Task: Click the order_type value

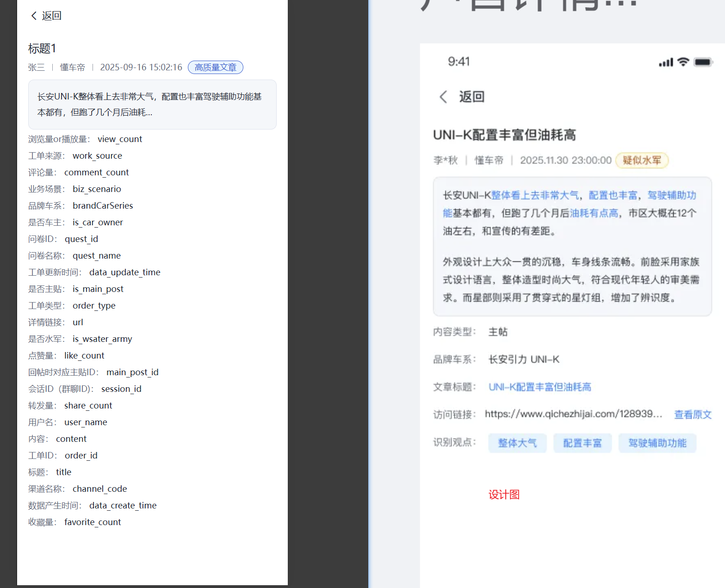Action: [94, 306]
